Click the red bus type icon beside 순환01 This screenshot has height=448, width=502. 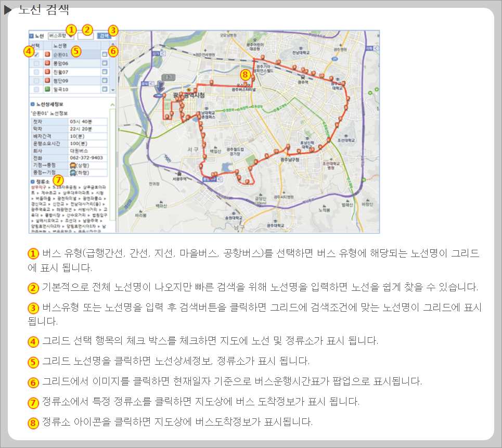coord(47,55)
